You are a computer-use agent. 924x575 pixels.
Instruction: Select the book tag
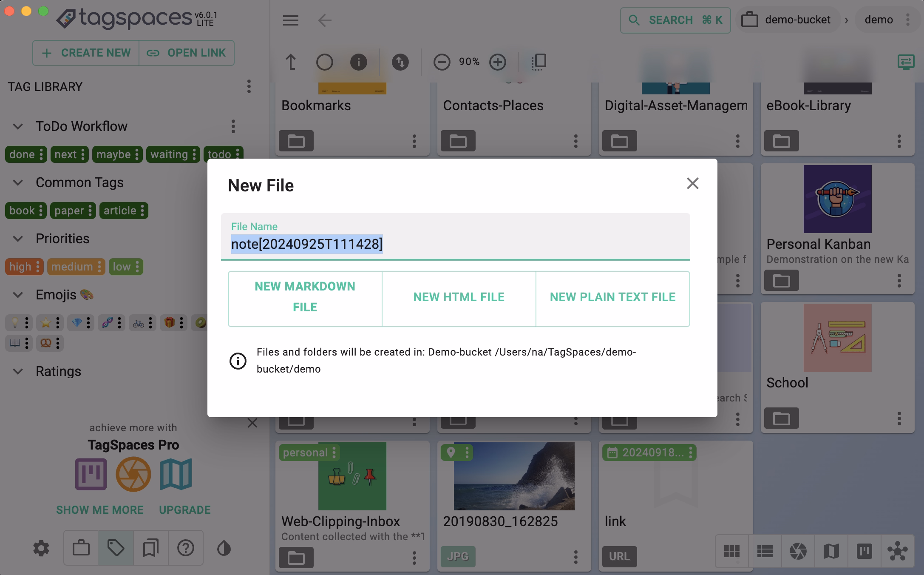click(26, 211)
